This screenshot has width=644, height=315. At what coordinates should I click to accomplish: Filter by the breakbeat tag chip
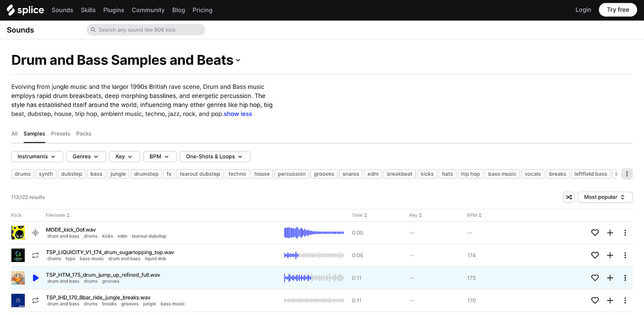pyautogui.click(x=400, y=174)
